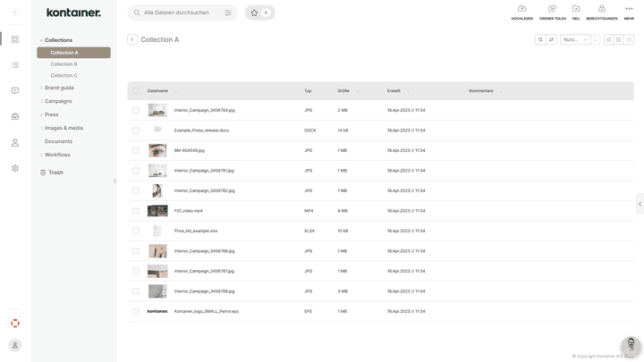This screenshot has width=644, height=362.
Task: Open settings gear in left sidebar
Action: click(x=15, y=168)
